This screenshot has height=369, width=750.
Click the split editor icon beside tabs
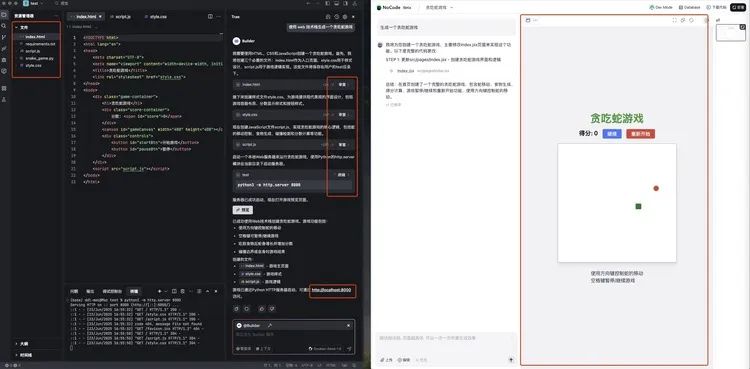210,16
